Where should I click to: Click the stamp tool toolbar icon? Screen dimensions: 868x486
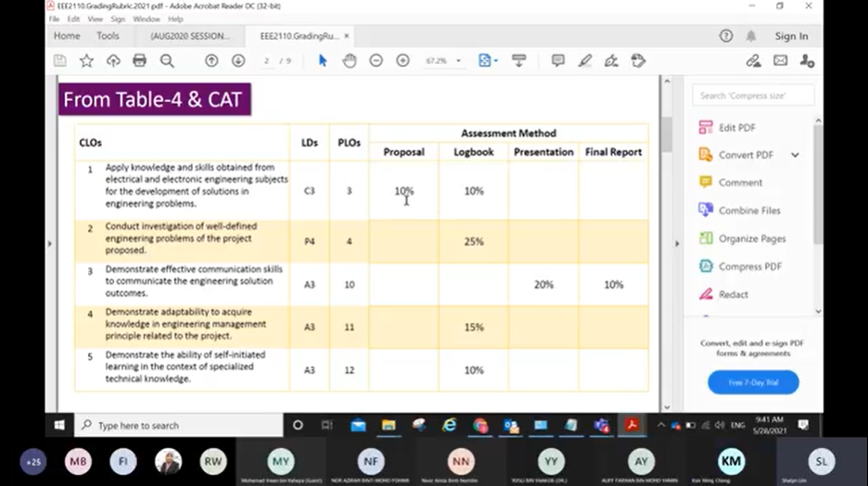(x=638, y=60)
